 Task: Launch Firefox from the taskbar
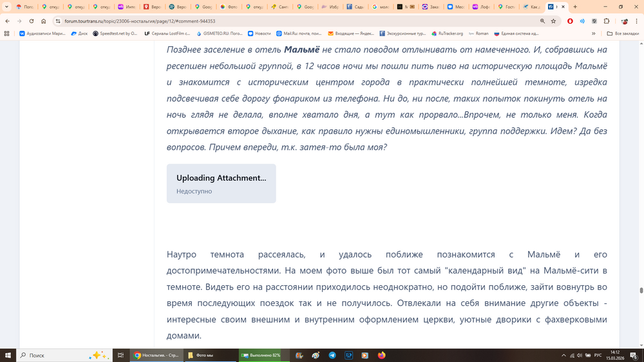tap(381, 356)
